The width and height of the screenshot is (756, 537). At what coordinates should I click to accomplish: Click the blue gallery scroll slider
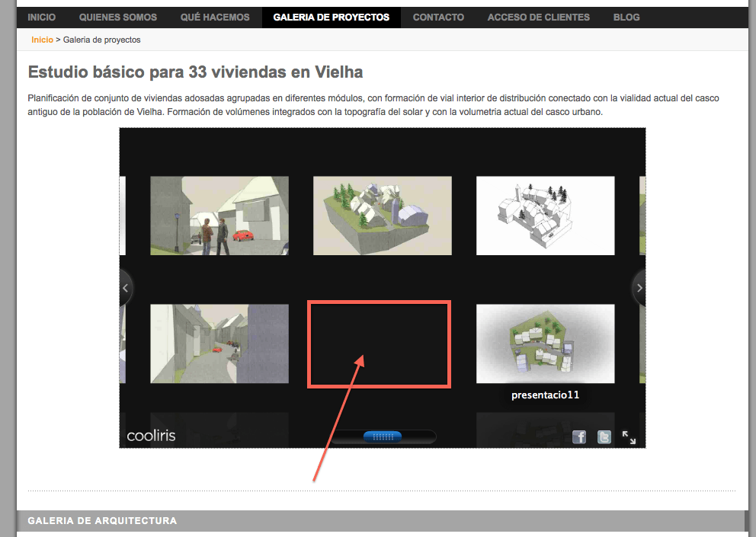(x=383, y=436)
